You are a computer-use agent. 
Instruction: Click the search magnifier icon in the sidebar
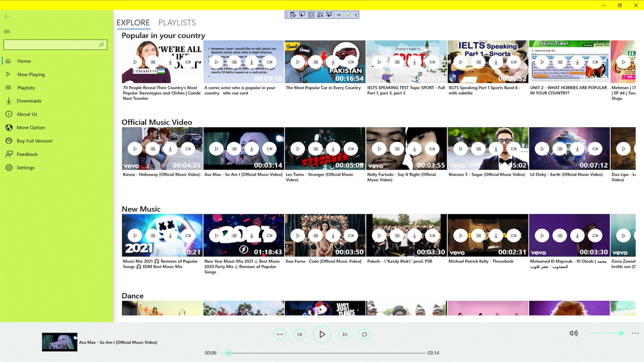click(x=102, y=45)
